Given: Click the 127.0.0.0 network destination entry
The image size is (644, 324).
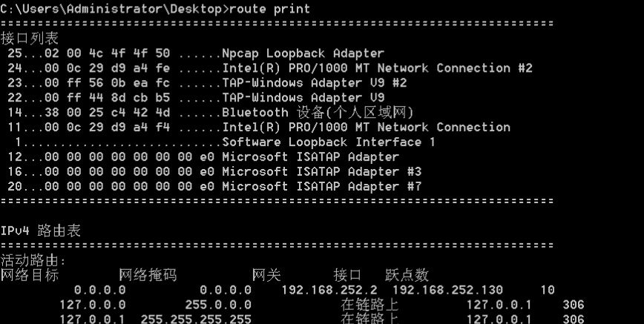Looking at the screenshot, I should coord(93,305).
